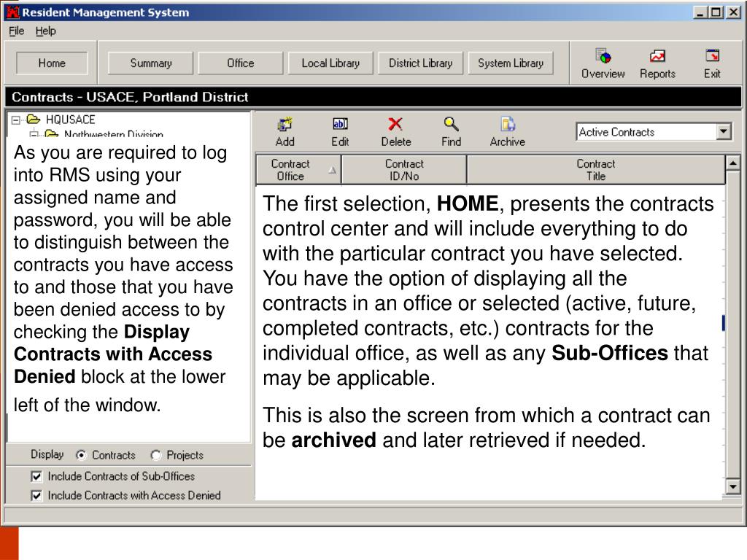Toggle Include Contracts of Sub-Offices checkbox
Screen dimensions: 747x560
point(36,476)
